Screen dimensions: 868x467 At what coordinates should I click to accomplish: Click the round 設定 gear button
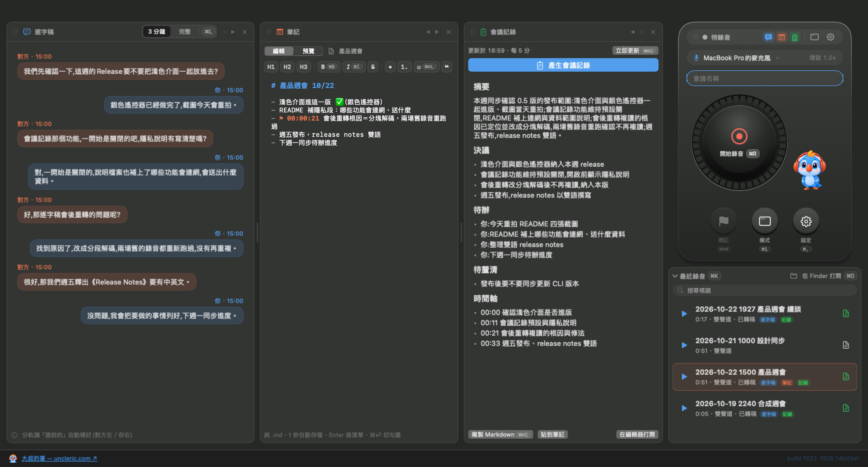pos(806,221)
